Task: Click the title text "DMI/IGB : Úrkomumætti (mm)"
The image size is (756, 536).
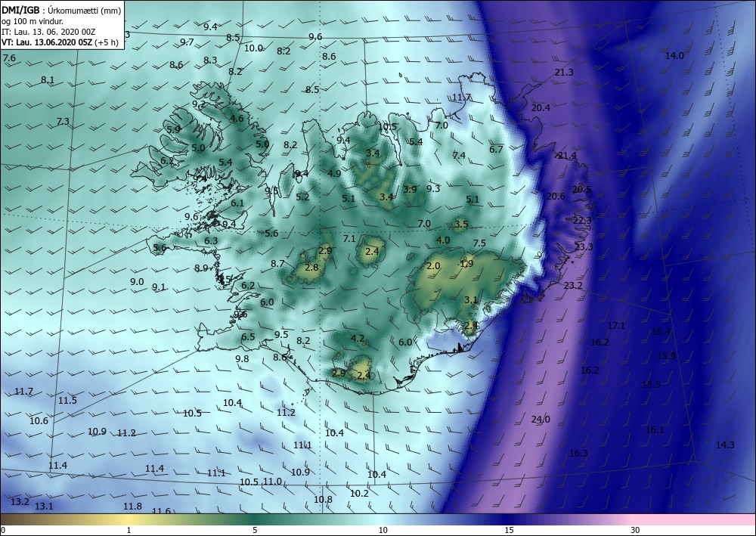Action: 61,11
